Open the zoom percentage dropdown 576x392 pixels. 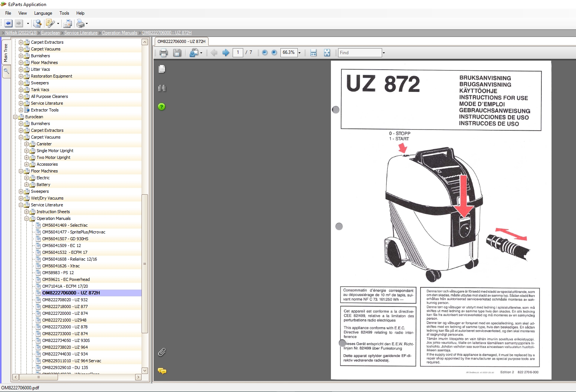tap(299, 53)
